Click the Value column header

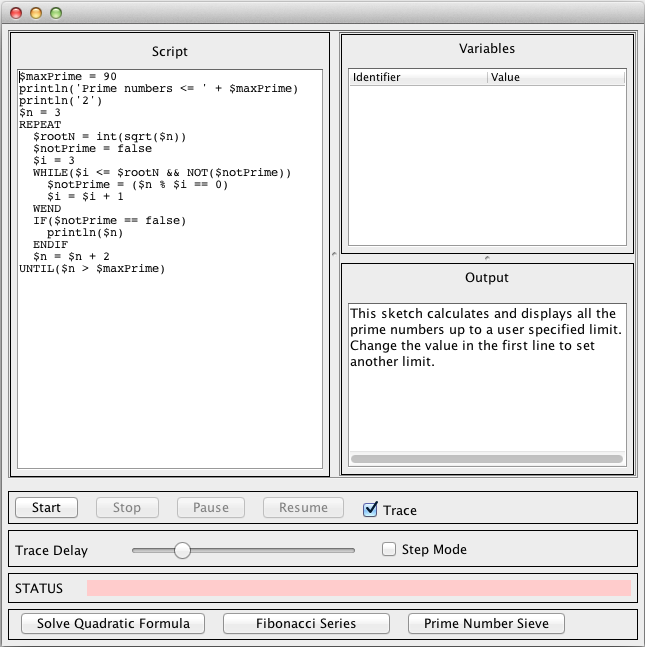click(x=556, y=77)
